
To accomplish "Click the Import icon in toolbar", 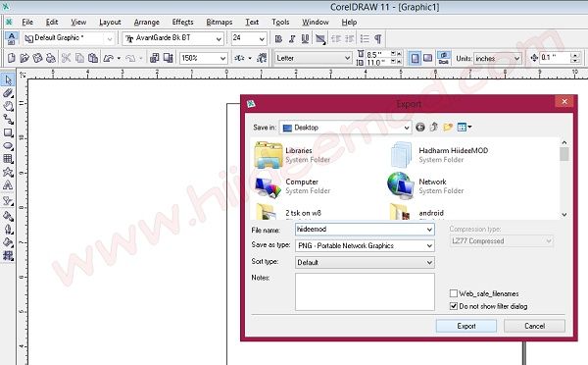I will (x=154, y=58).
